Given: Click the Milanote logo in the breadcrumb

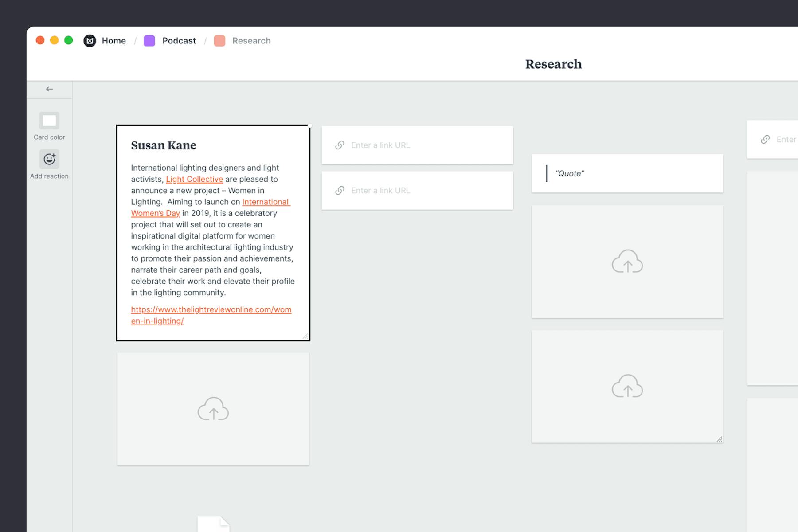Looking at the screenshot, I should pos(90,40).
